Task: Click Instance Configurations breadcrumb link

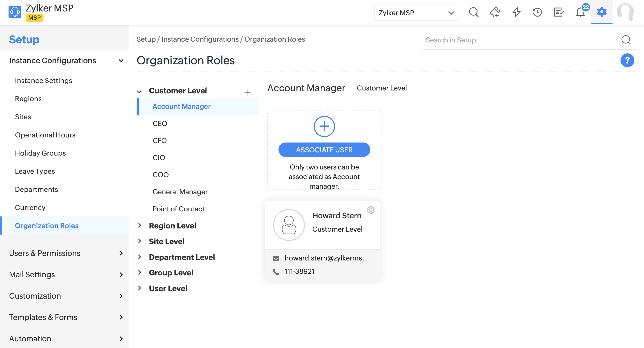Action: click(x=200, y=39)
